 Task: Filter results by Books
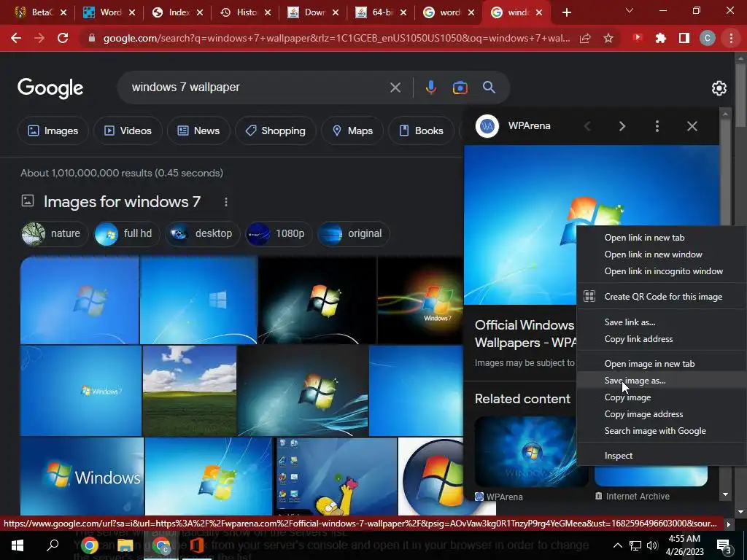(x=421, y=131)
